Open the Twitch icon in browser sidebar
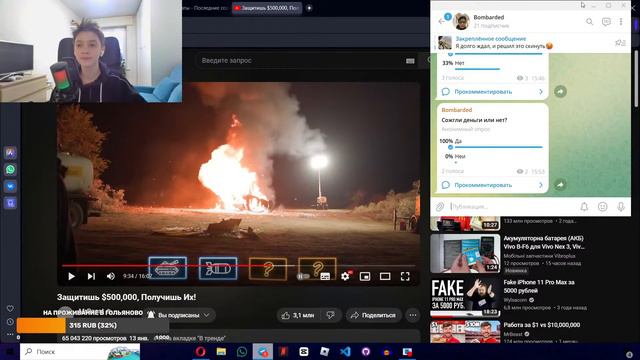640x360 pixels. tap(11, 203)
